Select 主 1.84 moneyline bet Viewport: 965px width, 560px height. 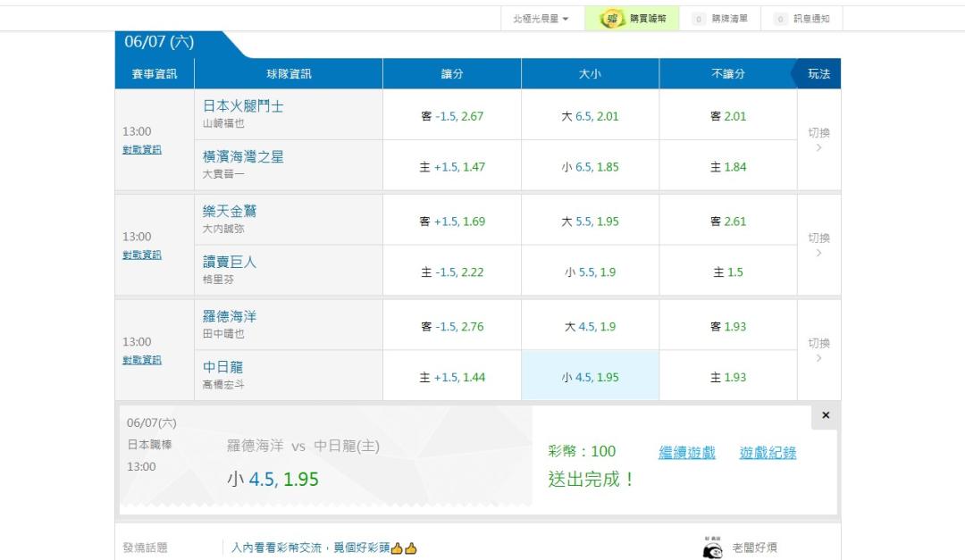[x=728, y=167]
